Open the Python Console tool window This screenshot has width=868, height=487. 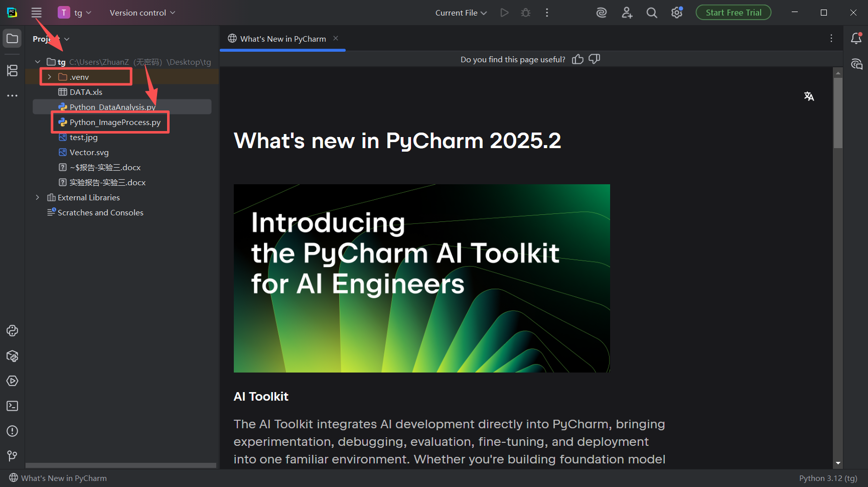(12, 330)
